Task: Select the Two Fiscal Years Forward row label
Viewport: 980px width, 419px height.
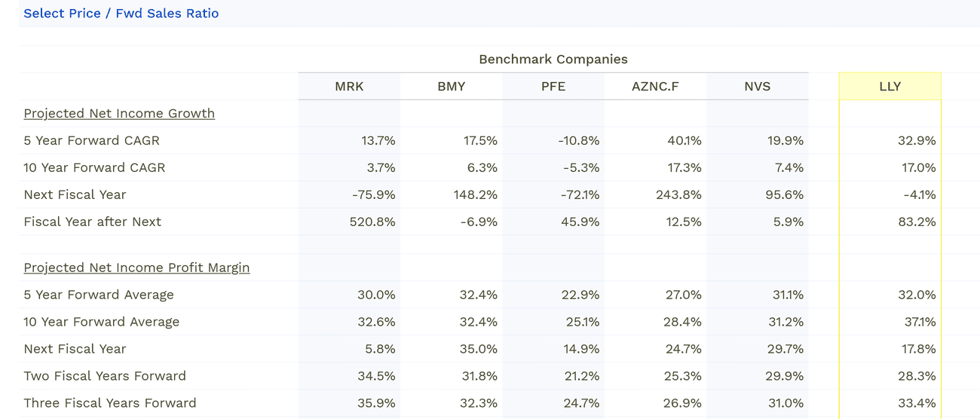Action: [104, 376]
